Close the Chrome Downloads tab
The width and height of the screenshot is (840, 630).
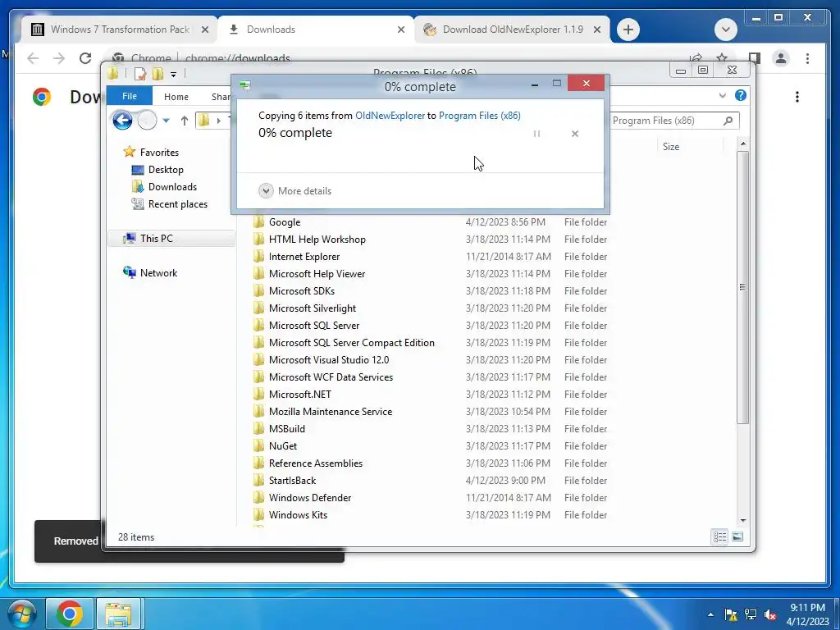click(x=400, y=30)
